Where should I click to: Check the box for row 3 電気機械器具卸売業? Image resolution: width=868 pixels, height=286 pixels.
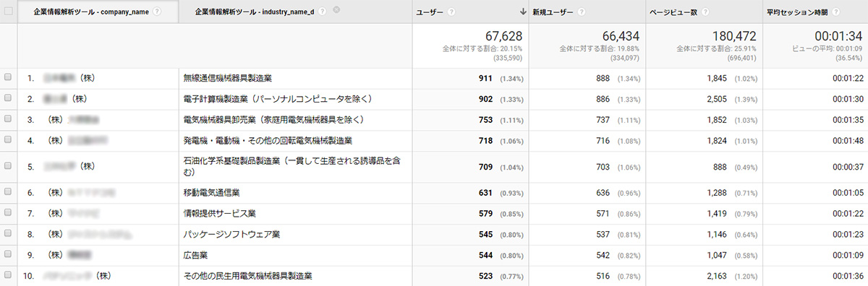[x=8, y=119]
